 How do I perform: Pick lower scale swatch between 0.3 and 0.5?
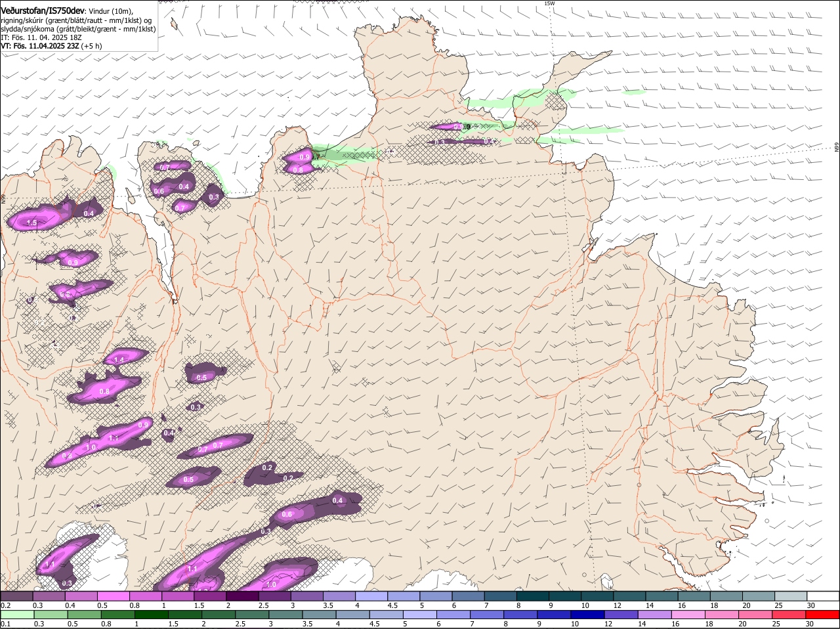(51, 615)
